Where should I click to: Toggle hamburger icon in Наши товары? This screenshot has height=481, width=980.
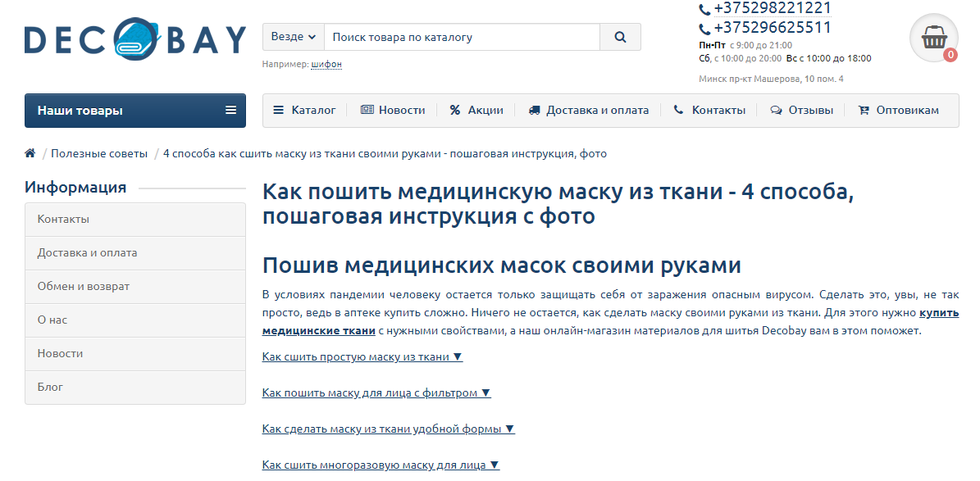pos(230,110)
